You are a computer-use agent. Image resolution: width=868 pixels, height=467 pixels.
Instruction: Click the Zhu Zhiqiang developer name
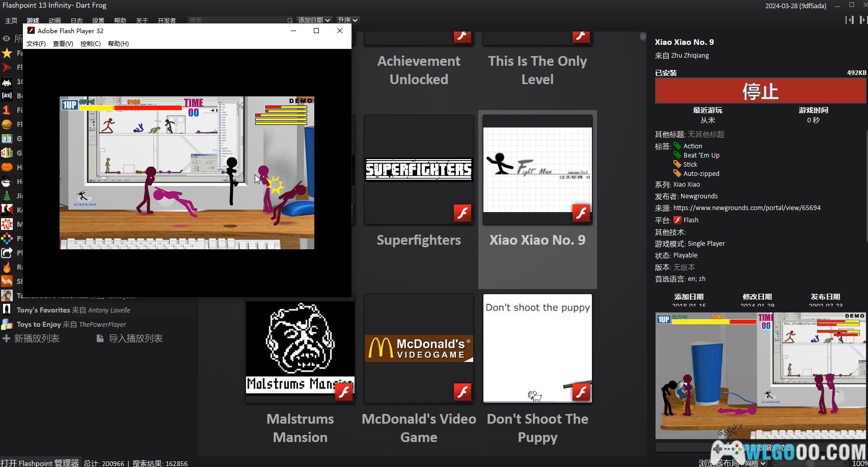coord(690,56)
